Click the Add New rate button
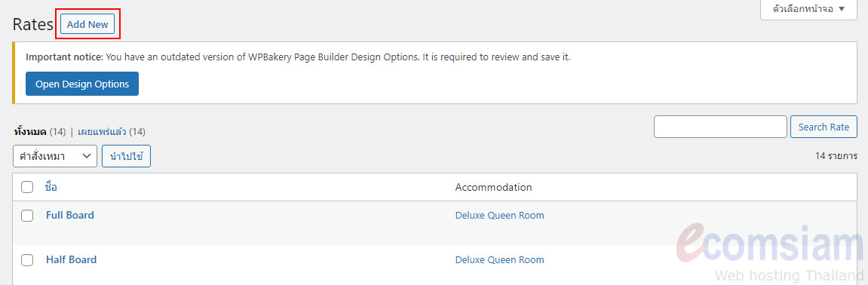868x285 pixels. click(x=87, y=24)
